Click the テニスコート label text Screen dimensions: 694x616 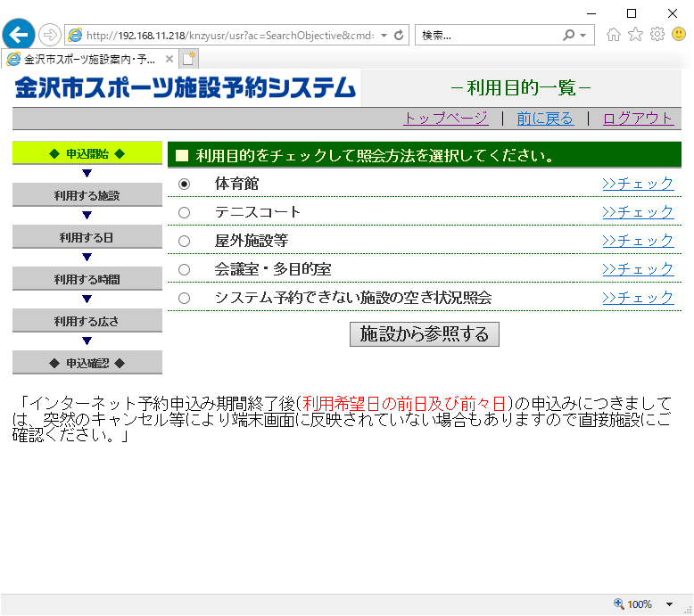[258, 212]
